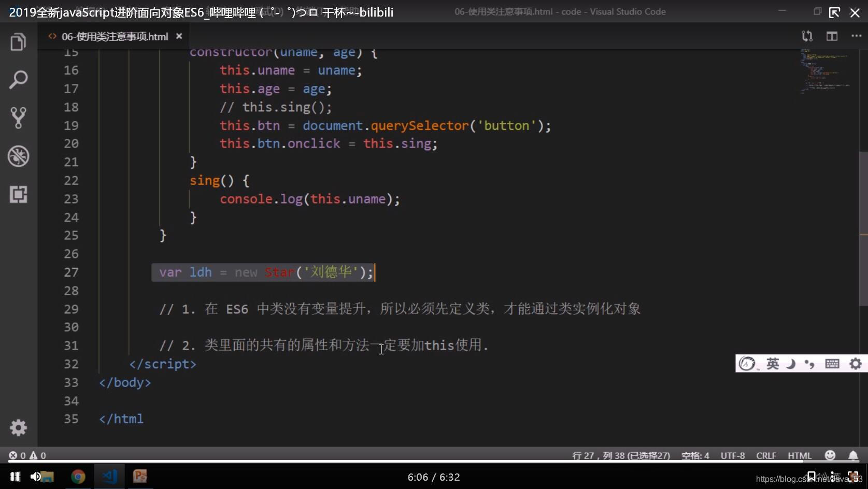This screenshot has height=489, width=868.
Task: Toggle the IME moon half-width icon
Action: point(791,364)
